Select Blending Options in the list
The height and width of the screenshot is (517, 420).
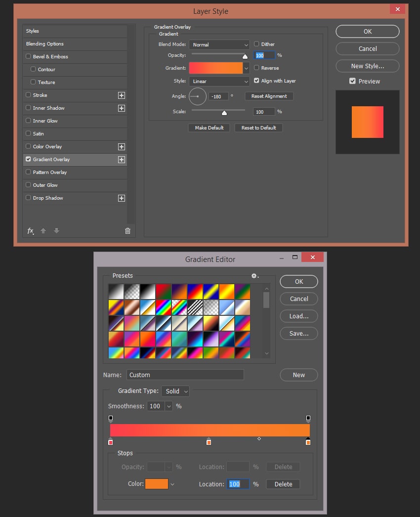click(x=75, y=44)
